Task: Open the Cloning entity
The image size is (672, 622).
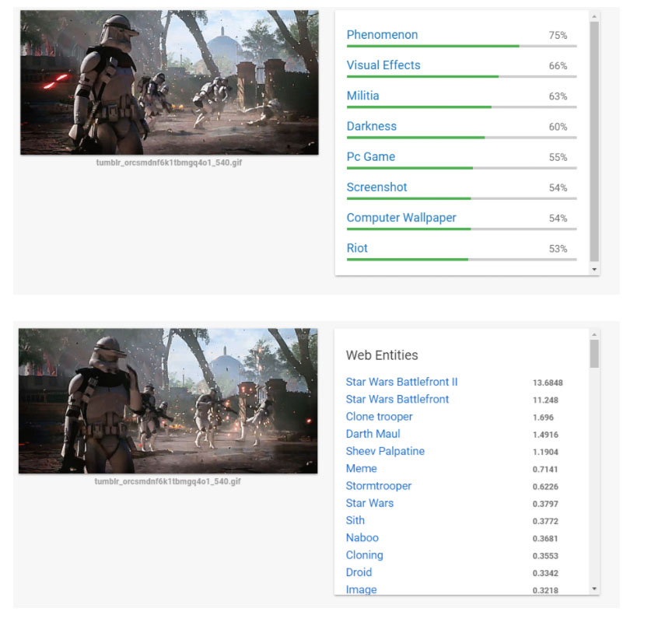Action: [364, 555]
